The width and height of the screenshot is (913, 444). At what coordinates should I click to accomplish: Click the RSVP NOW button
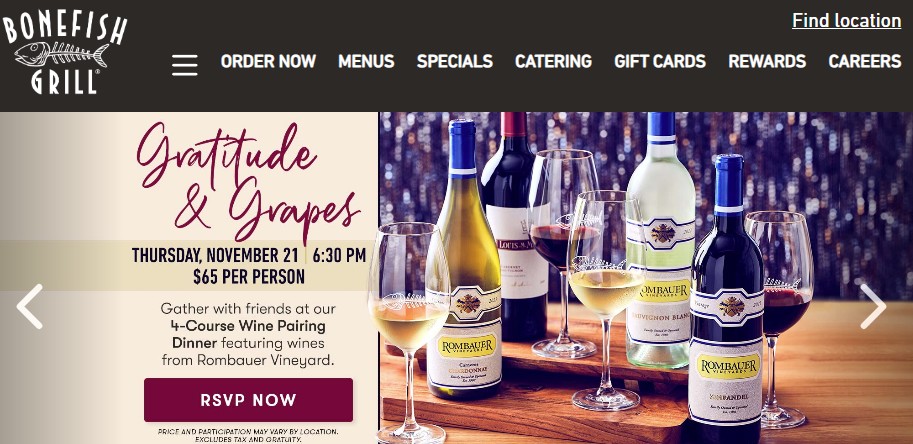coord(249,400)
